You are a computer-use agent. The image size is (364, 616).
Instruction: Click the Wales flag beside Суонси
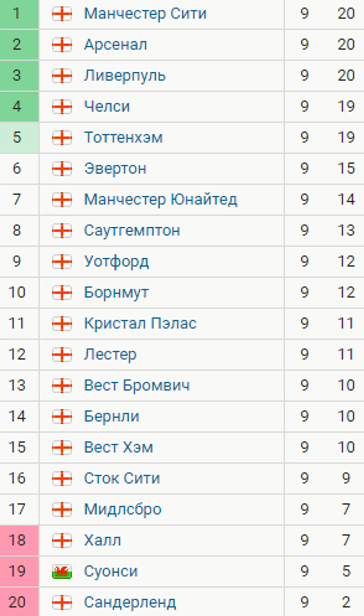point(62,572)
